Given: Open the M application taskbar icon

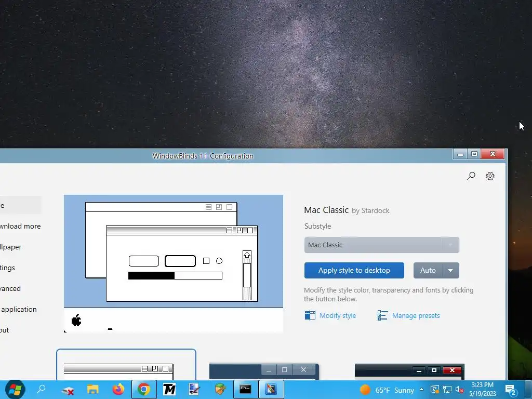Looking at the screenshot, I should coord(169,389).
